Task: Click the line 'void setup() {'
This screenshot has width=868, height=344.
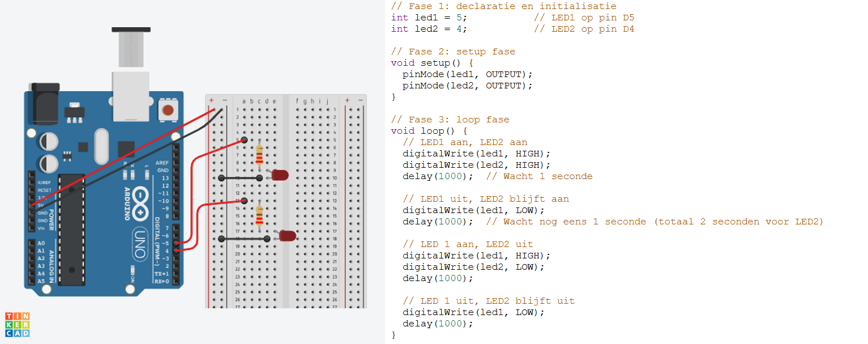Action: pos(432,63)
